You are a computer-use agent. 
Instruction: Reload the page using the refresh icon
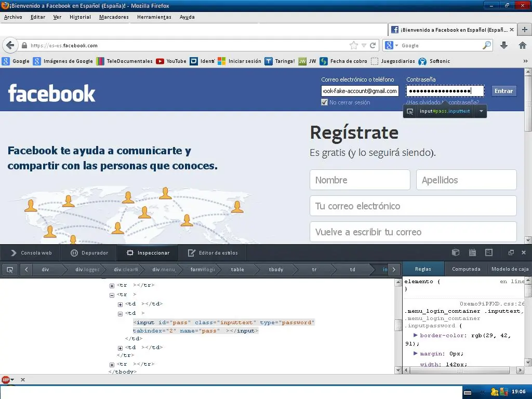pos(373,45)
